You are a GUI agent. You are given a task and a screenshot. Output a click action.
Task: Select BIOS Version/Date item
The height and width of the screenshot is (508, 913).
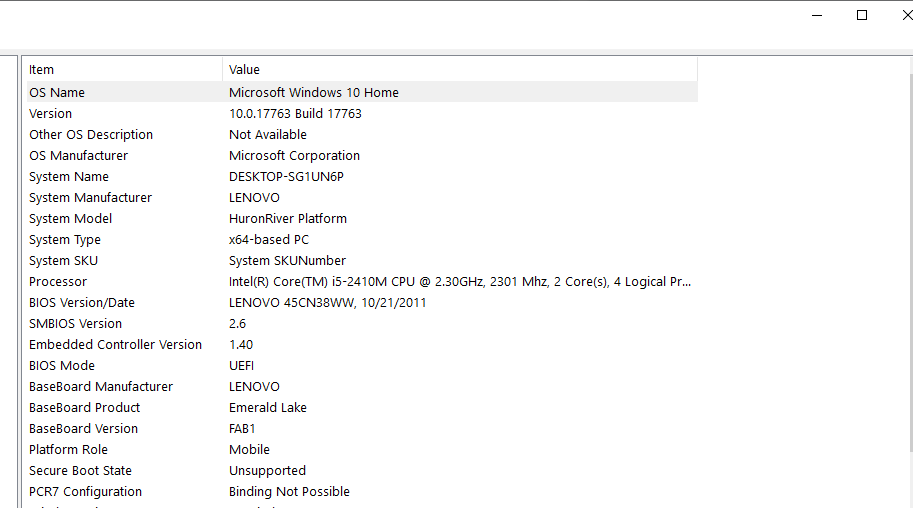(82, 302)
